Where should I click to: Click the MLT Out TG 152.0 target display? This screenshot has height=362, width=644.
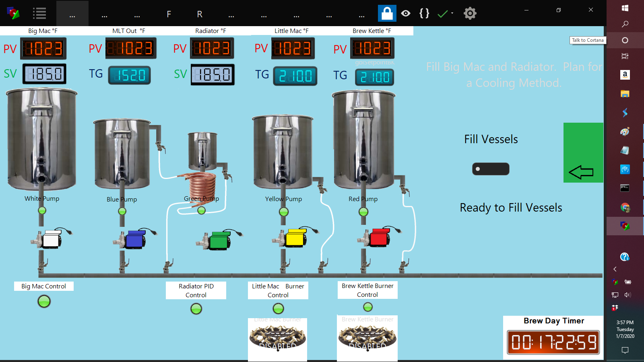coord(130,75)
